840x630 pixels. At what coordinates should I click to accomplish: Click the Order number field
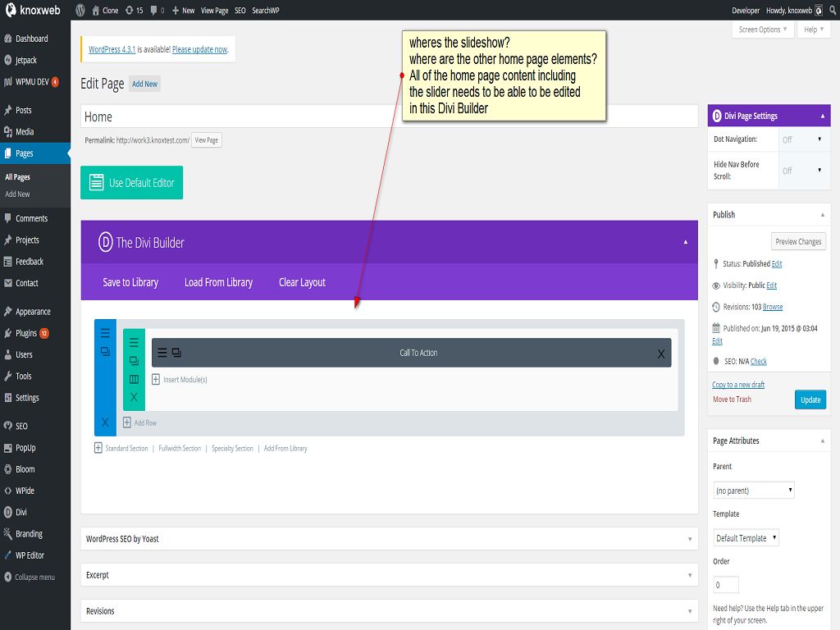tap(726, 584)
